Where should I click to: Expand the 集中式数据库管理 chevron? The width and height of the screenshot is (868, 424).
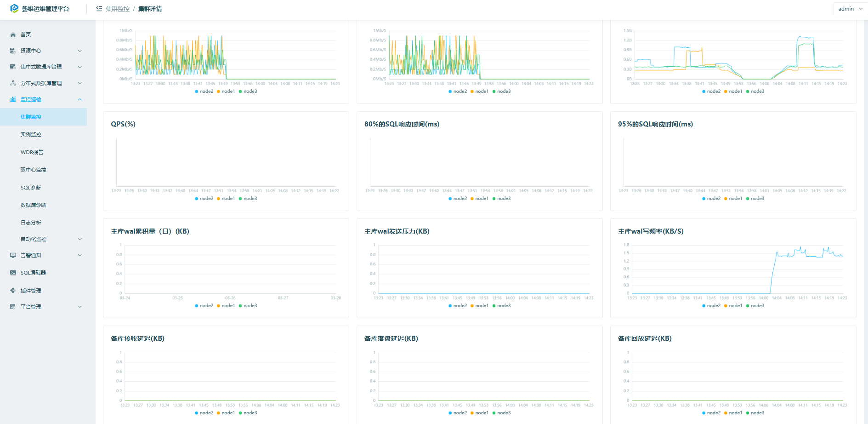pos(80,67)
